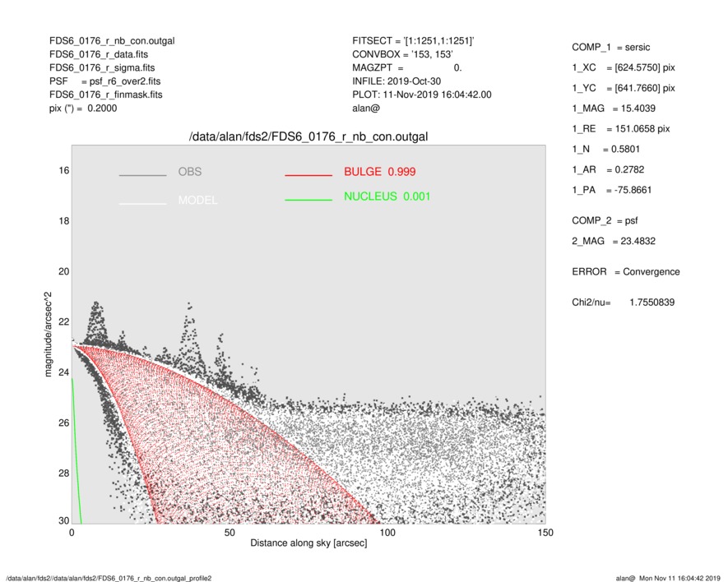Click the white MODEL legend line sample

pos(142,204)
